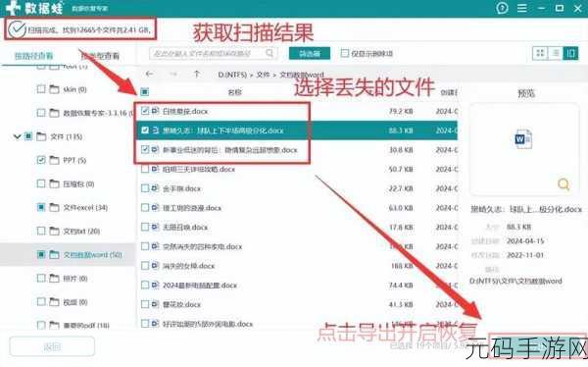The width and height of the screenshot is (588, 367).
Task: Tick the 文档txt (20) folder checkbox
Action: tap(41, 231)
